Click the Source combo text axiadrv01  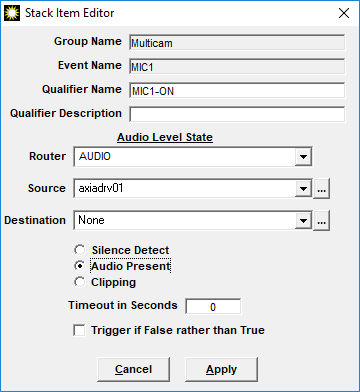click(x=101, y=188)
